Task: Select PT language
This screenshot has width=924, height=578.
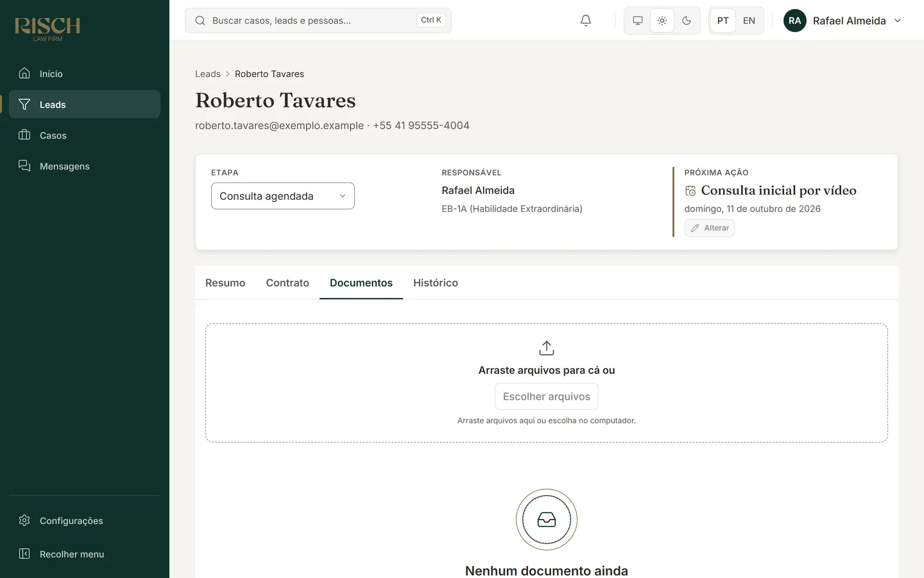Action: [x=723, y=21]
